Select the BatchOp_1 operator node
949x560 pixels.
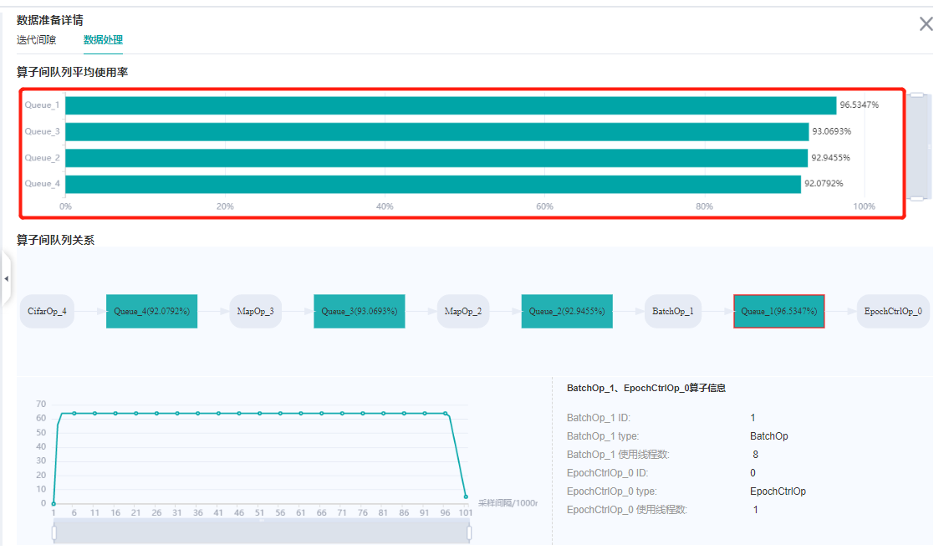tap(672, 311)
